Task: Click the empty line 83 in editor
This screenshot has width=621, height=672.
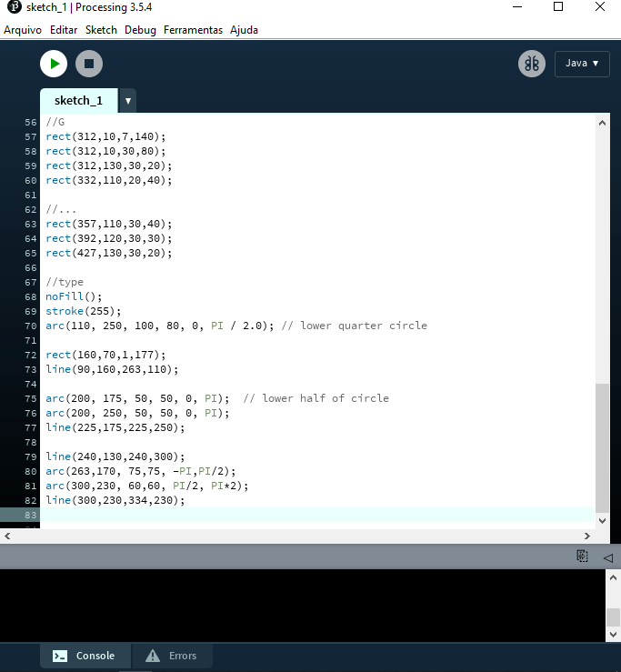Action: click(273, 515)
